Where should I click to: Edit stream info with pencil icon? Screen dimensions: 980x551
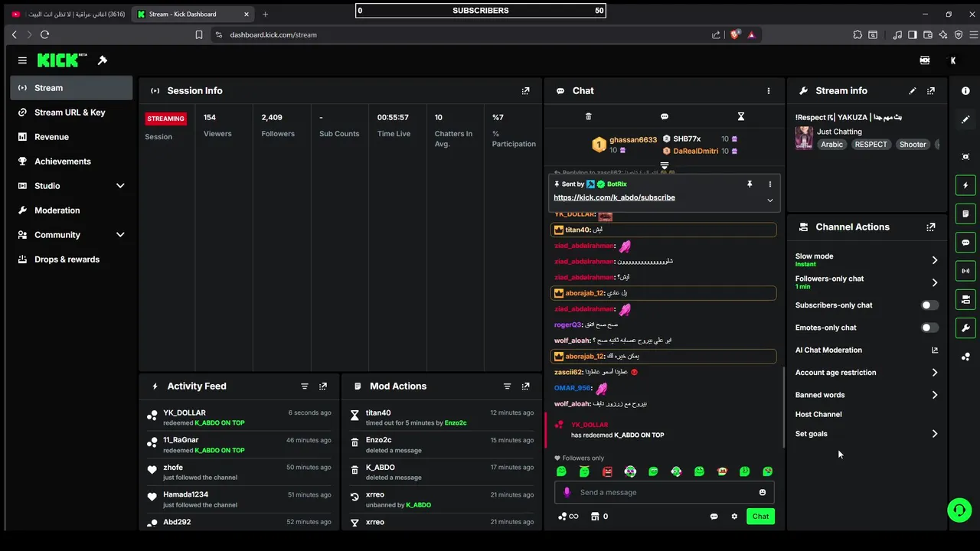[913, 90]
